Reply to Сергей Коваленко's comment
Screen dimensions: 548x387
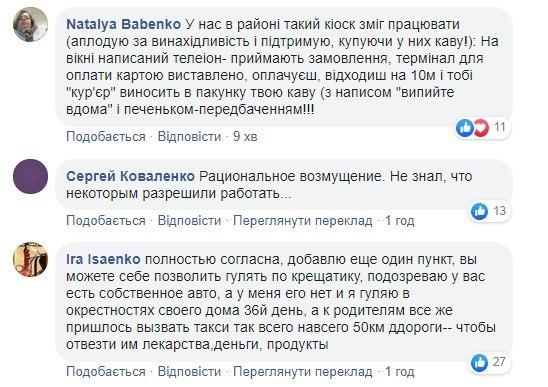pyautogui.click(x=189, y=221)
